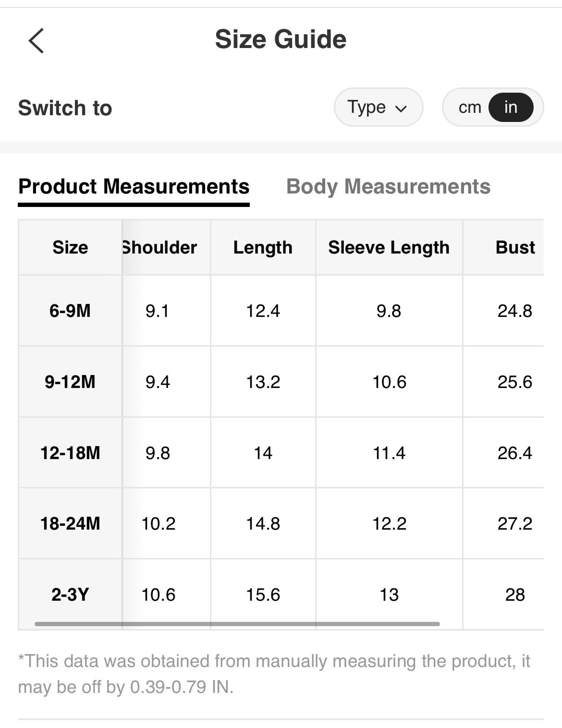Image resolution: width=562 pixels, height=728 pixels.
Task: Click the Type dropdown chevron arrow
Action: pos(401,109)
